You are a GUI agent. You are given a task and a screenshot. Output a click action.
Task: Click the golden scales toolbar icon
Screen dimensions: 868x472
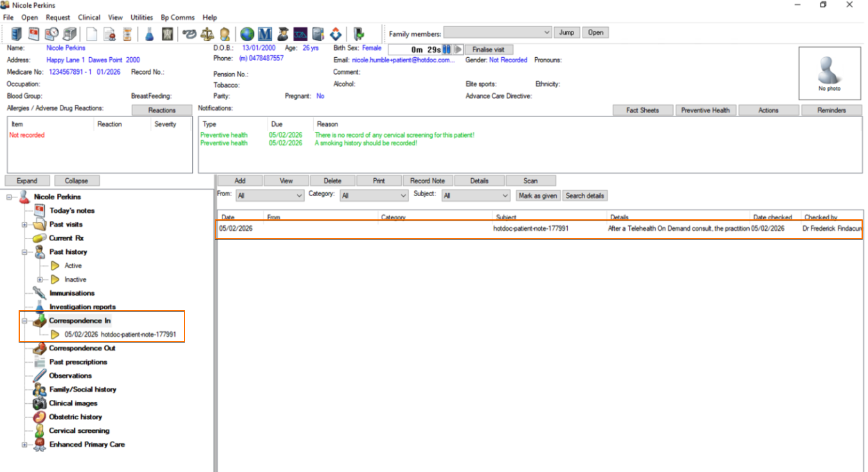[x=207, y=33]
